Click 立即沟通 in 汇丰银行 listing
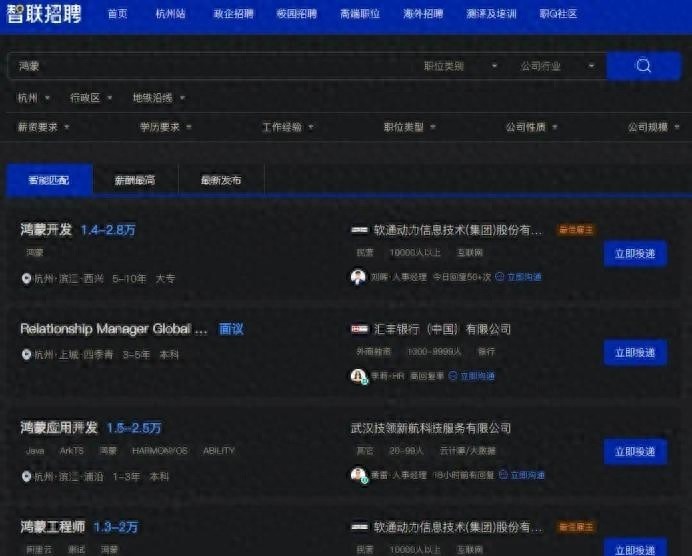Image resolution: width=692 pixels, height=556 pixels. (472, 376)
